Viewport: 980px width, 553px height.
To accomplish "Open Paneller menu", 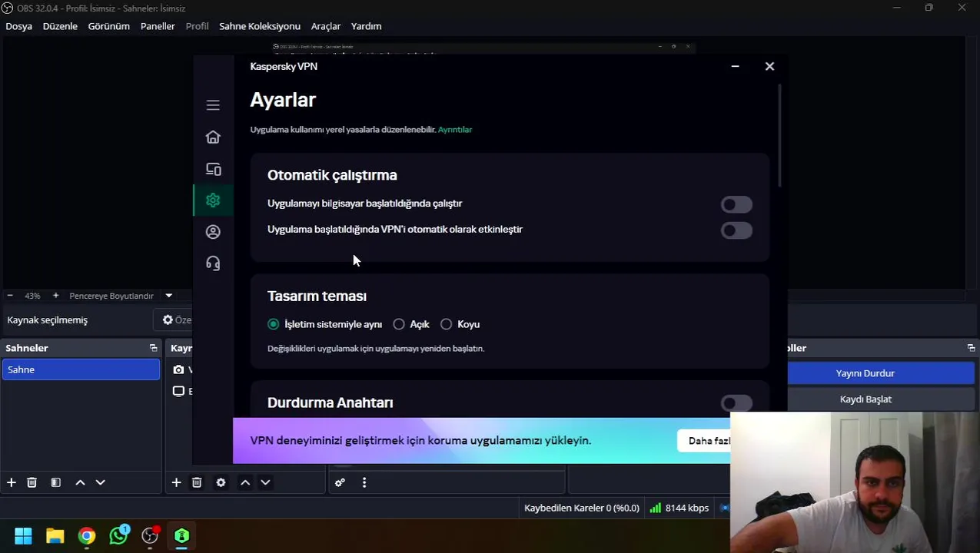I will point(158,26).
